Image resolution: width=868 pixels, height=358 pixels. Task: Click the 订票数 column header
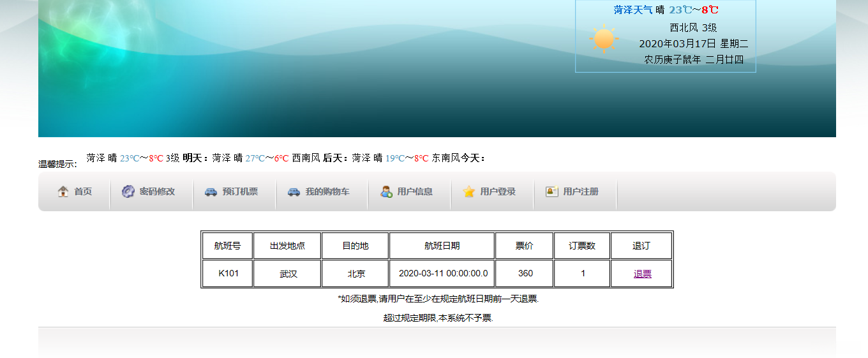[x=582, y=246]
